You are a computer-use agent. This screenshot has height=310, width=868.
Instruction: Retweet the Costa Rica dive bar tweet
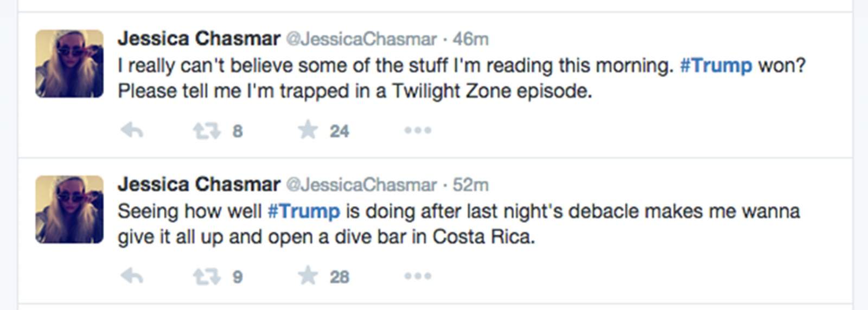pyautogui.click(x=207, y=276)
